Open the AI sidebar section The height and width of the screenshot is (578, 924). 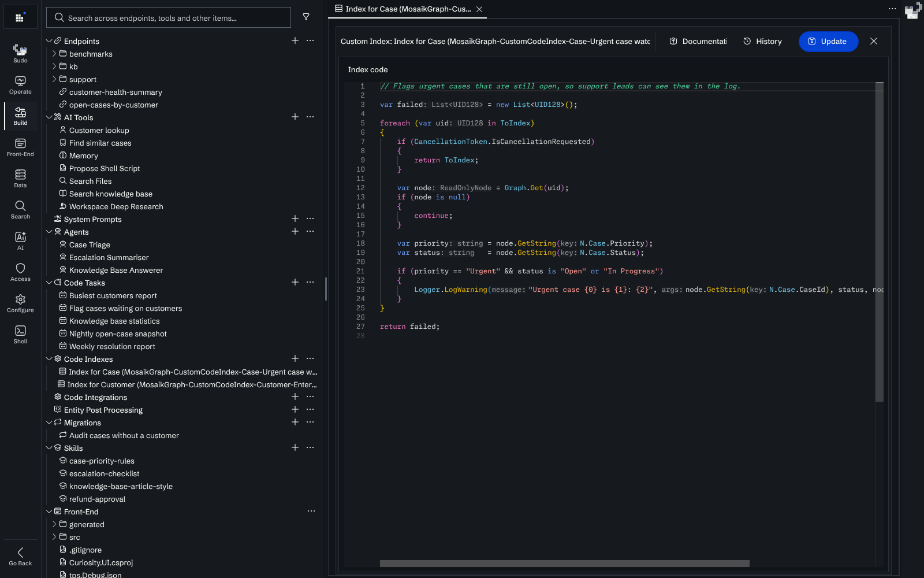(20, 241)
